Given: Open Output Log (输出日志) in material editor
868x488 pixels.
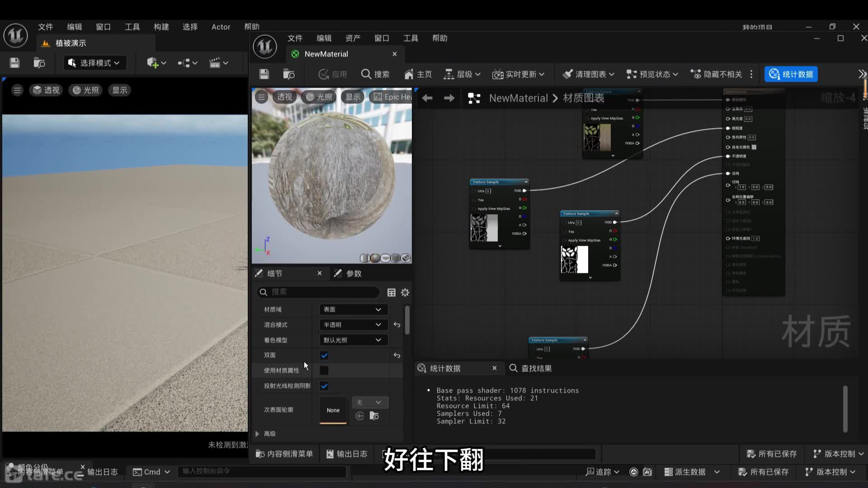Looking at the screenshot, I should point(347,454).
